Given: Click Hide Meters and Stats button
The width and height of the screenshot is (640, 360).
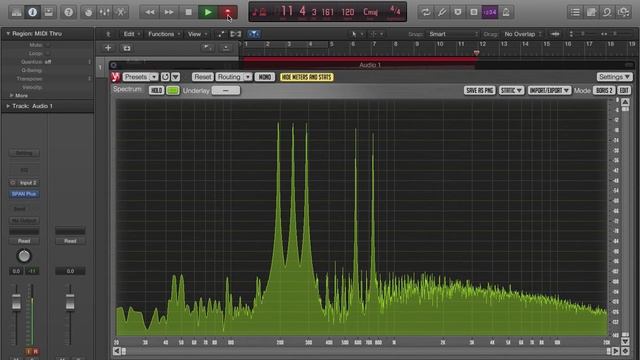Looking at the screenshot, I should (307, 77).
